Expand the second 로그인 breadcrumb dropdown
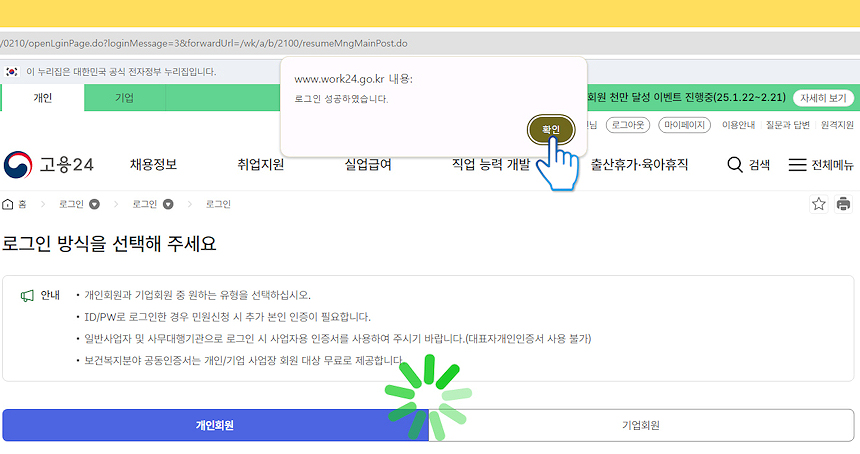The width and height of the screenshot is (860, 454). [x=168, y=204]
